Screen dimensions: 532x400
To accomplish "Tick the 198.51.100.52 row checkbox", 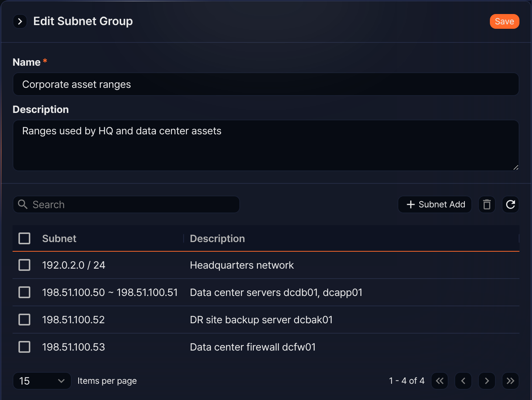I will [24, 320].
